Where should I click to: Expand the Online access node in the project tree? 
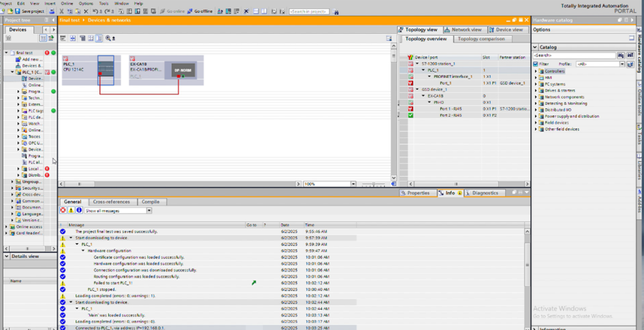point(6,227)
